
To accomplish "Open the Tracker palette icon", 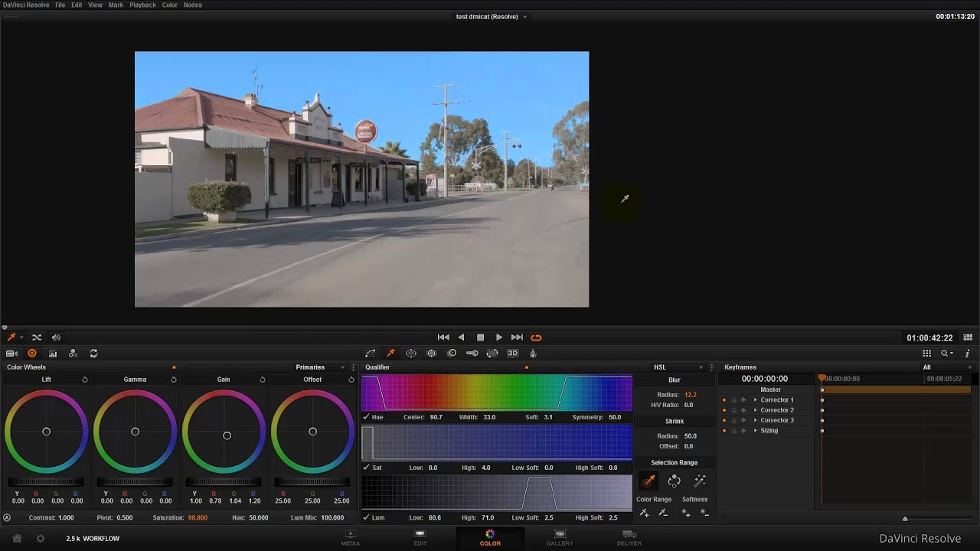I will coord(432,353).
